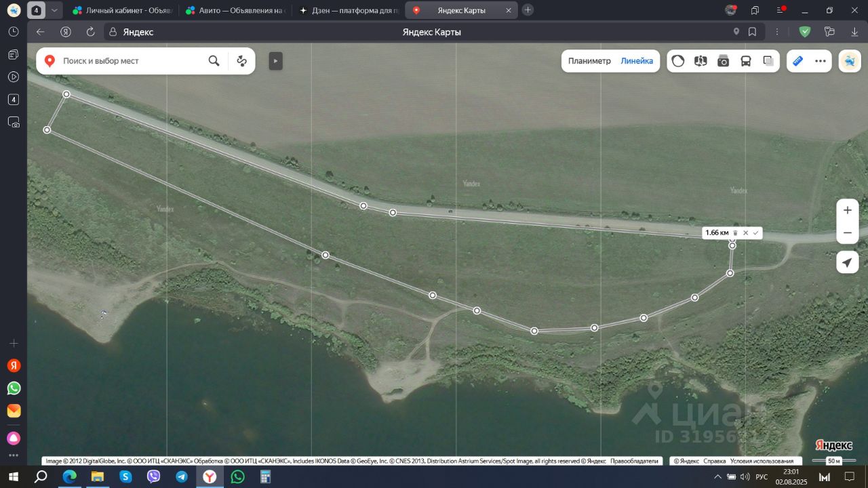The height and width of the screenshot is (488, 868).
Task: Select the Линейка mode
Action: click(x=637, y=61)
